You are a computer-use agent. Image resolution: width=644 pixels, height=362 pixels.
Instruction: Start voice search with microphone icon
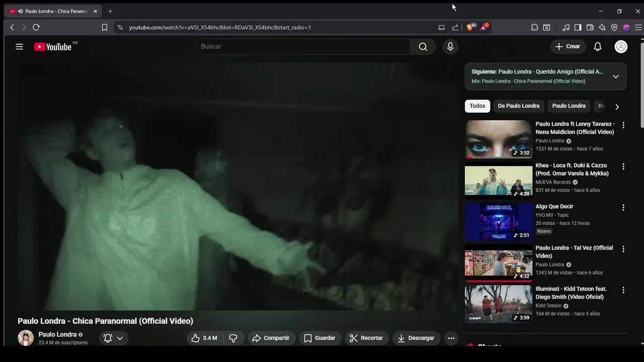coord(450,47)
